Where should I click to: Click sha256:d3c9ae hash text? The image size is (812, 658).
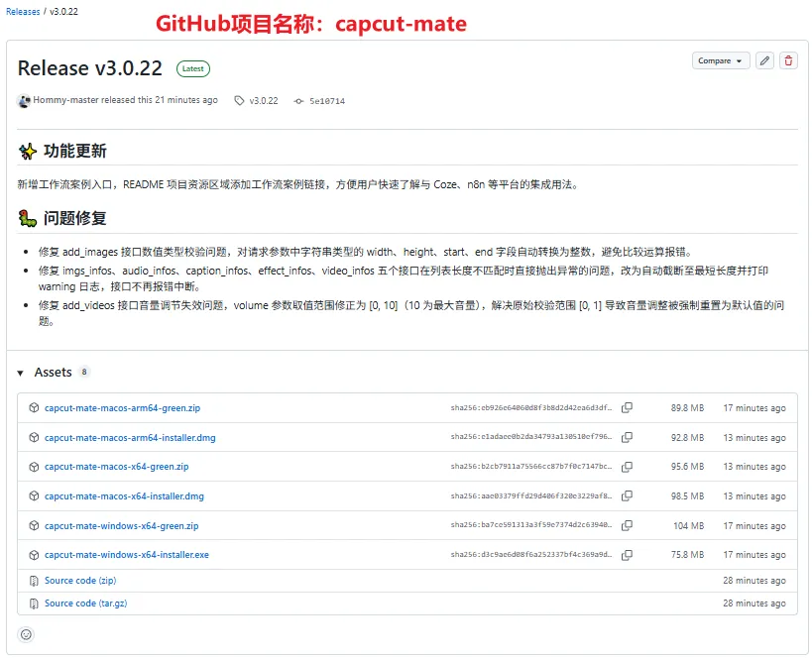[531, 555]
